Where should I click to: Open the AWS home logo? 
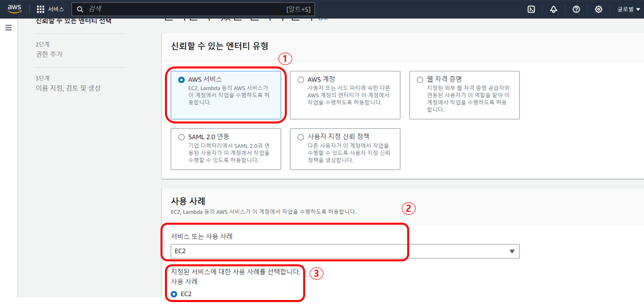click(14, 9)
